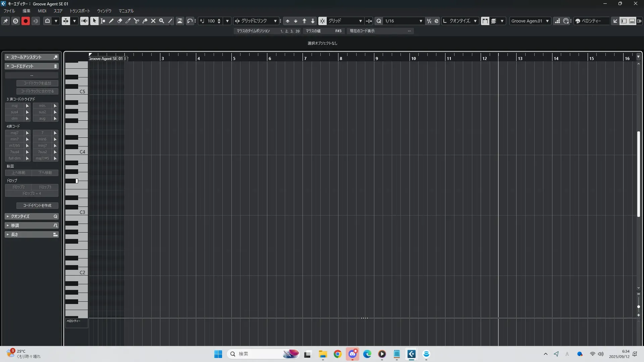The image size is (644, 362).
Task: Select the Erase tool
Action: pyautogui.click(x=120, y=21)
